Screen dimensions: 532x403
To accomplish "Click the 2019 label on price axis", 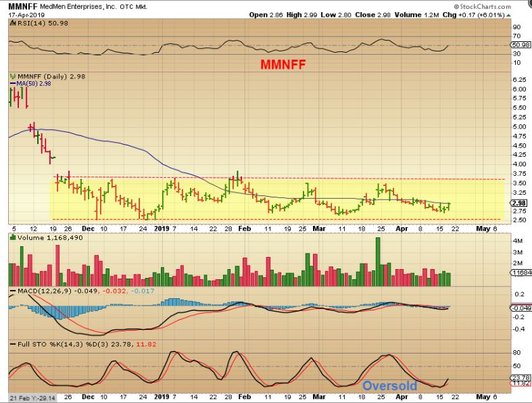I will click(x=162, y=229).
